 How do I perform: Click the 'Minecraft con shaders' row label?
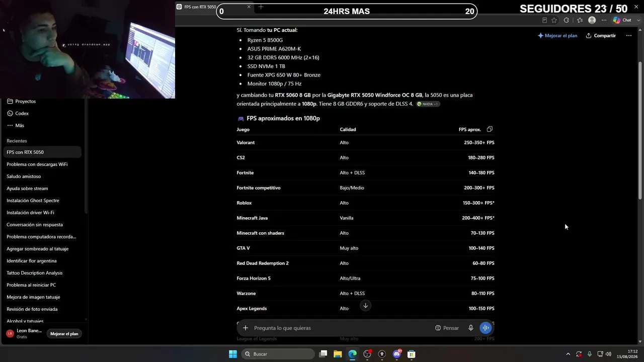[260, 233]
